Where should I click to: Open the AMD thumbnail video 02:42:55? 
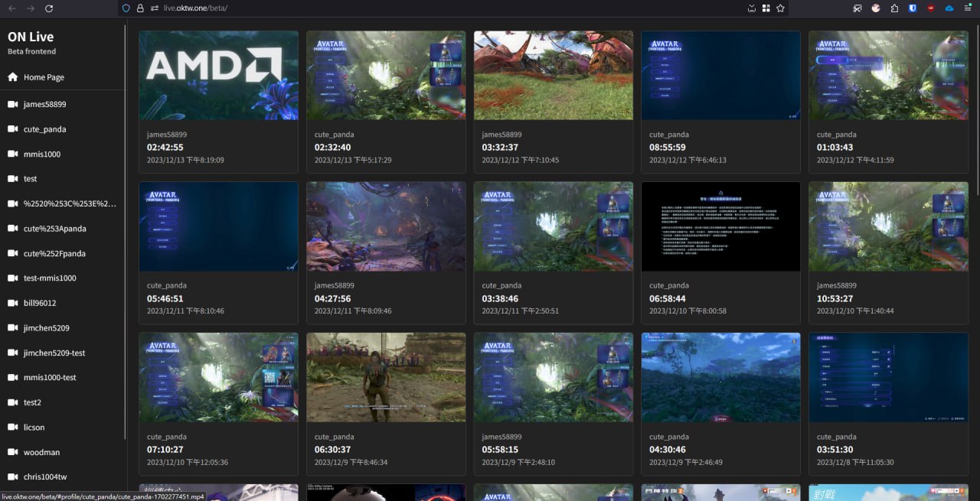pos(218,75)
